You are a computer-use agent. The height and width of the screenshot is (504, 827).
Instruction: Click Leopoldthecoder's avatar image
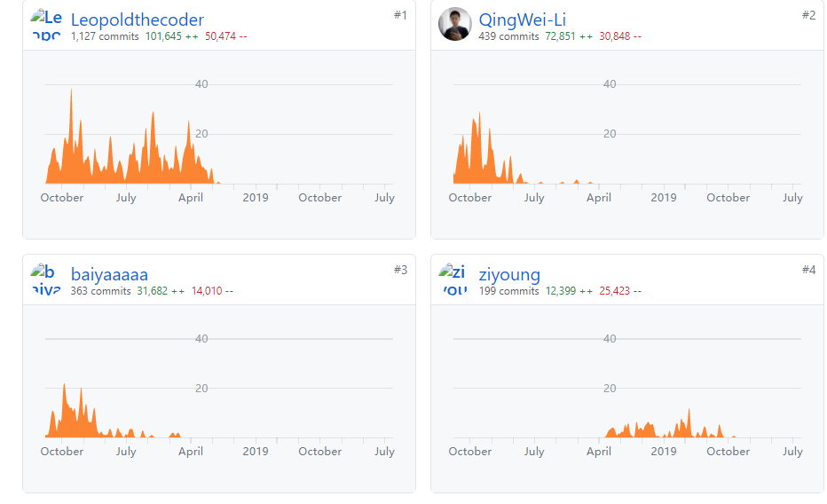[46, 24]
